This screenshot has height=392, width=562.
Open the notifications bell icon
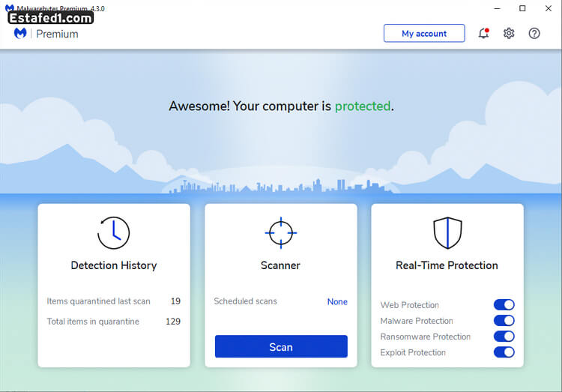pyautogui.click(x=483, y=34)
